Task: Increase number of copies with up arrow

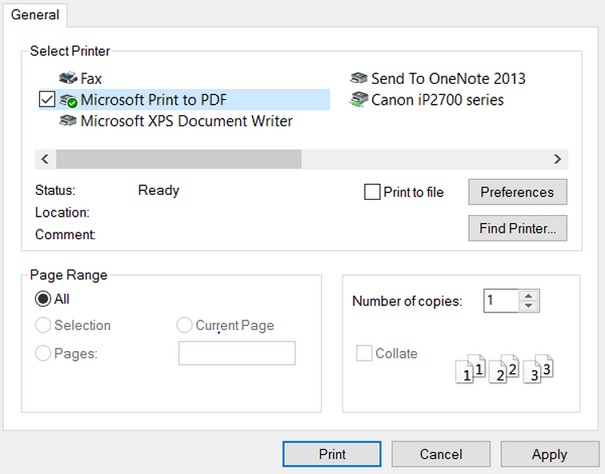Action: pyautogui.click(x=529, y=296)
